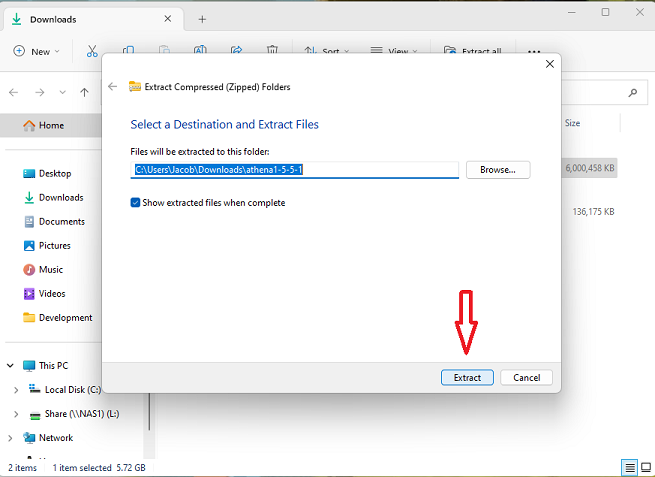Click the dialog's back arrow
Image resolution: width=655 pixels, height=477 pixels.
click(113, 87)
